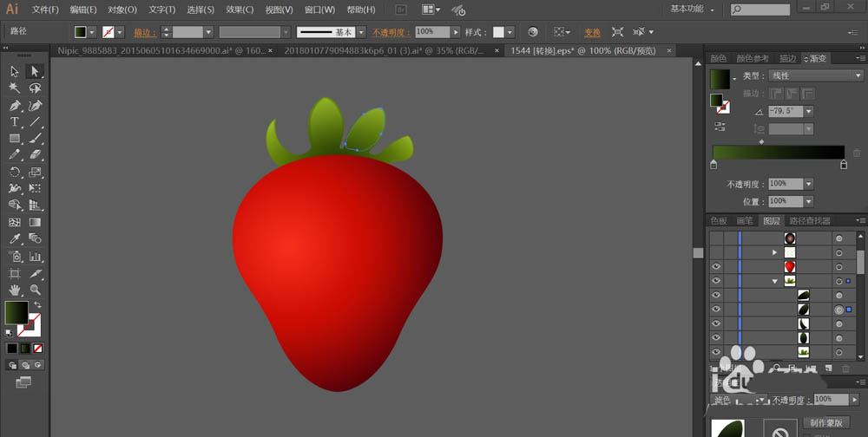The height and width of the screenshot is (437, 868).
Task: Select the Column Graph tool
Action: pos(35,256)
